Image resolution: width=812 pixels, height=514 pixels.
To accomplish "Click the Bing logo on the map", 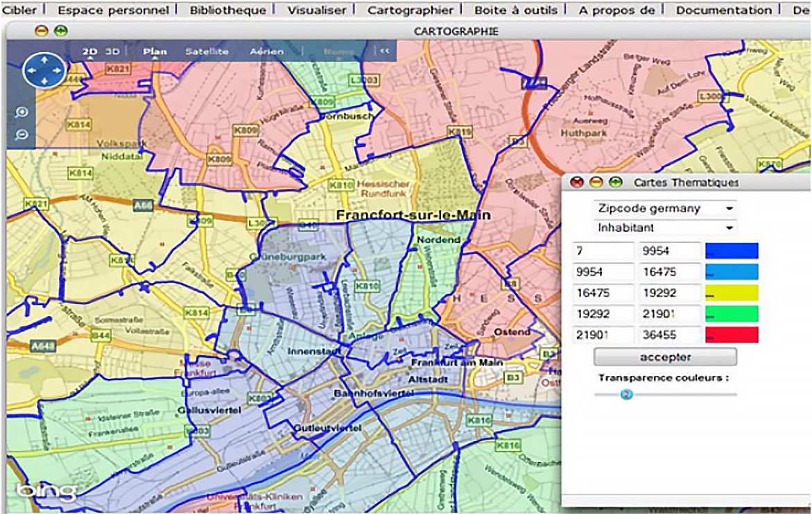I will (47, 491).
